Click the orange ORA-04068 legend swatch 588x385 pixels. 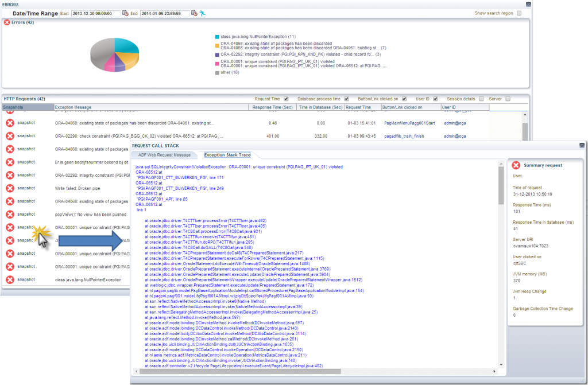pos(217,46)
